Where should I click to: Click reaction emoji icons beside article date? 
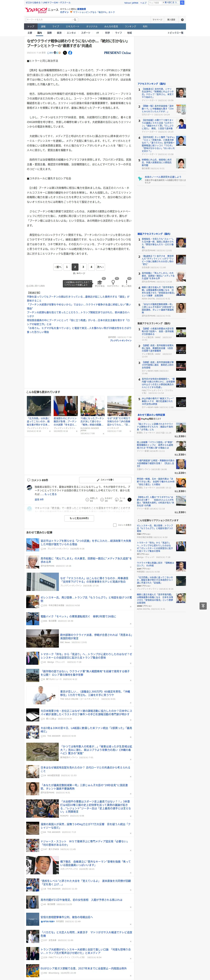(58, 53)
